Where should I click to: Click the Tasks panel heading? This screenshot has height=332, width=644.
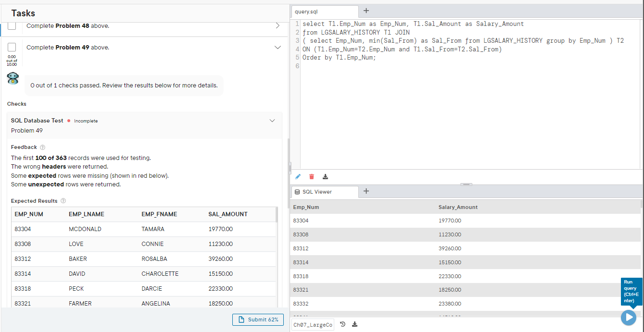coord(23,13)
